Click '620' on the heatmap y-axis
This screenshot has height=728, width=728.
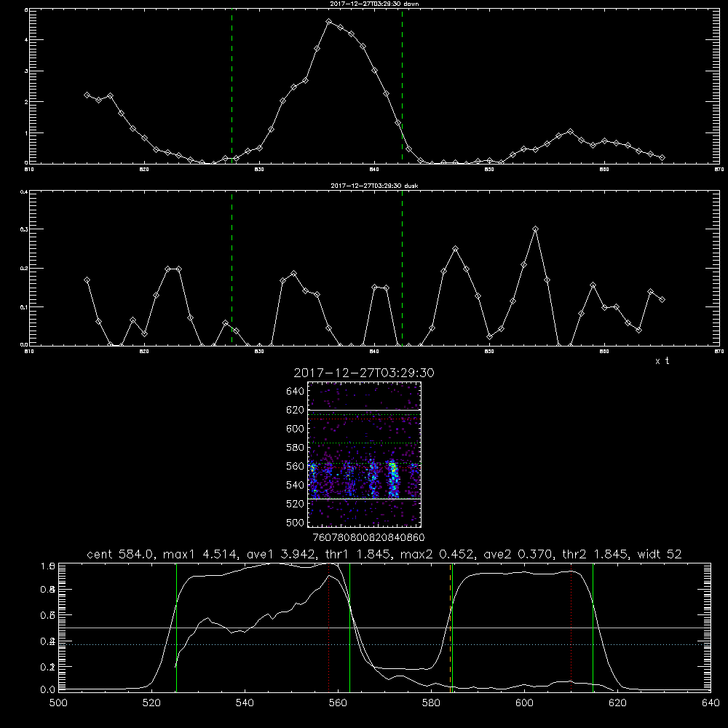[296, 410]
